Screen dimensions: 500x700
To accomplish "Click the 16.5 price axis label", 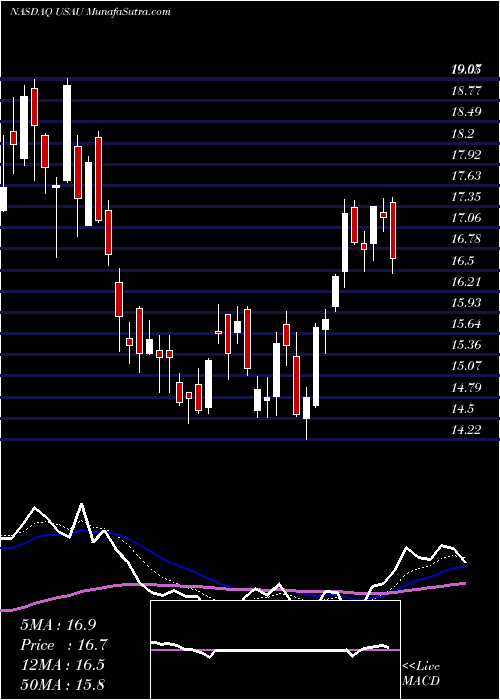I will coord(463,260).
